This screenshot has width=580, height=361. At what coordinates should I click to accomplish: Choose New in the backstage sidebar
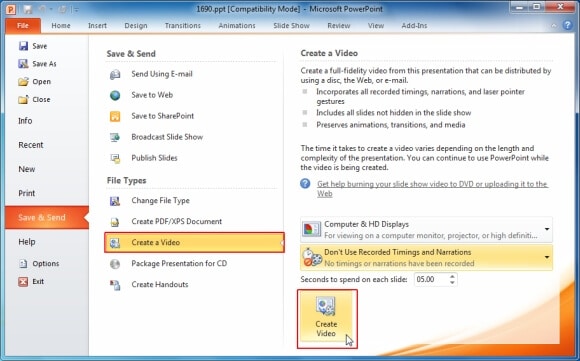tap(27, 169)
